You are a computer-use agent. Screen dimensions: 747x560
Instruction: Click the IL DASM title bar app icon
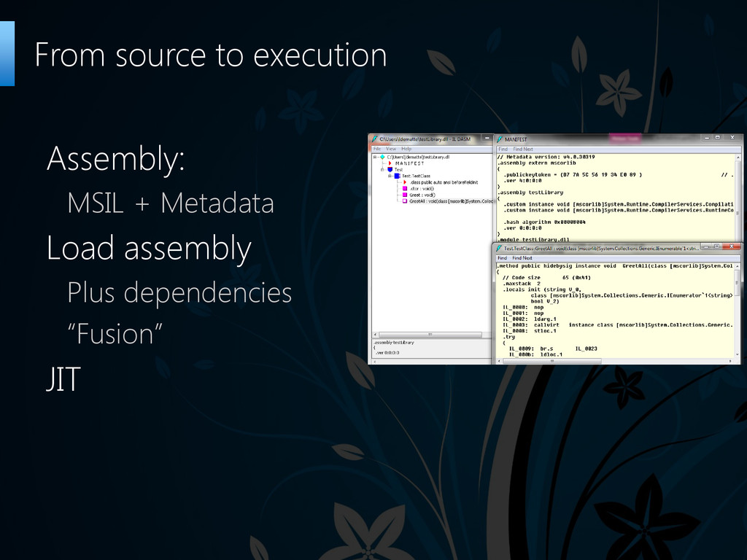click(x=375, y=139)
